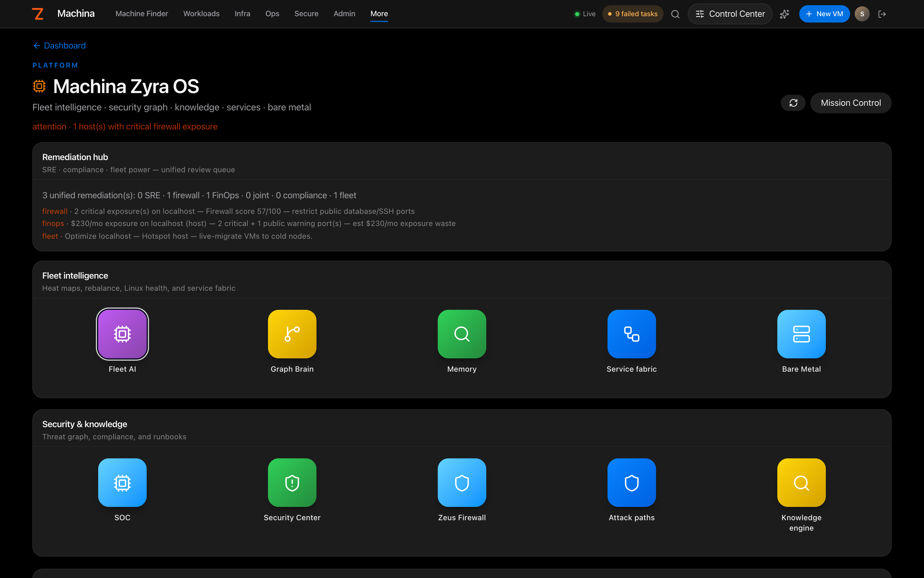Click the critical firewall exposure attention notice
This screenshot has height=578, width=924.
pos(125,127)
